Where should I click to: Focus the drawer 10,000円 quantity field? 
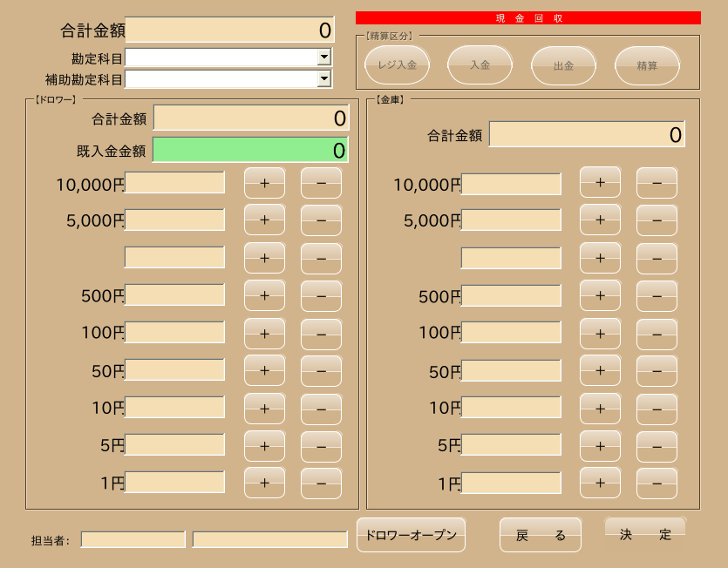pos(174,183)
